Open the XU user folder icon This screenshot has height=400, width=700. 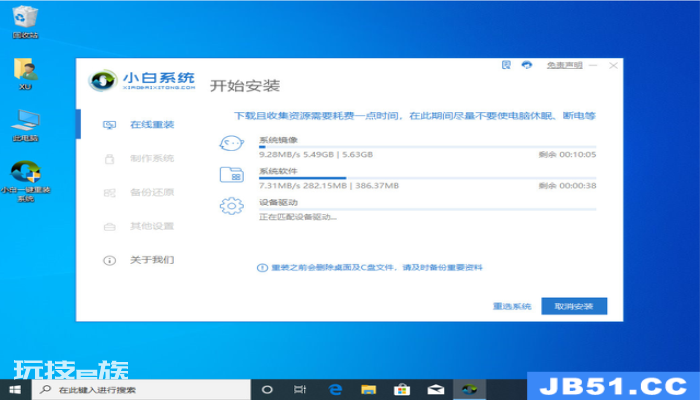coord(25,74)
